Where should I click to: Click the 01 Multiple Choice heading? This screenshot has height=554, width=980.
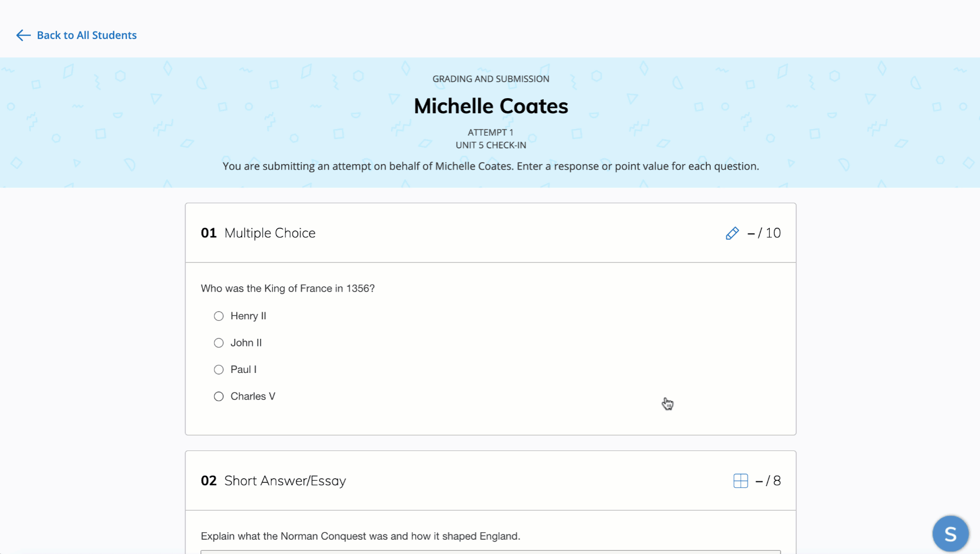tap(258, 233)
